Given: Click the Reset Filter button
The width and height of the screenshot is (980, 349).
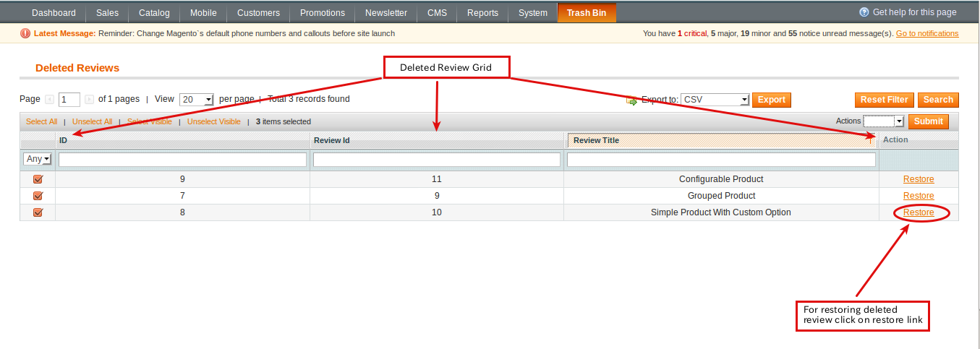Looking at the screenshot, I should click(x=885, y=100).
